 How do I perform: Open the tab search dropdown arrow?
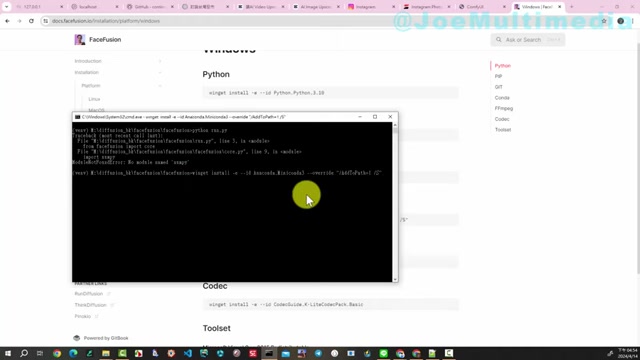[x=7, y=7]
